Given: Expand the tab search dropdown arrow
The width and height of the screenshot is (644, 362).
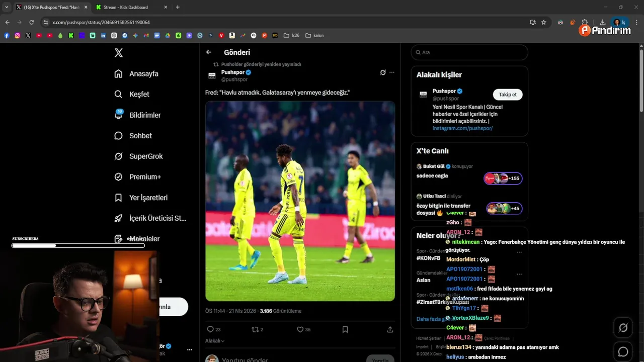Looking at the screenshot, I should click(7, 7).
